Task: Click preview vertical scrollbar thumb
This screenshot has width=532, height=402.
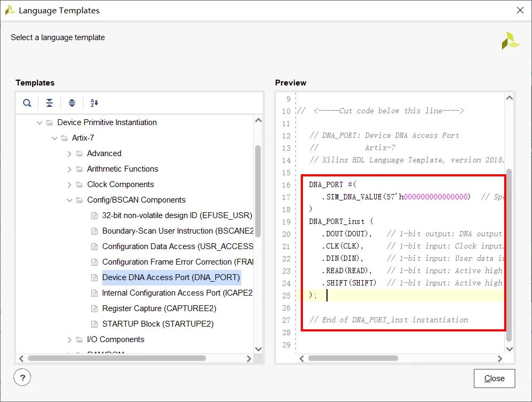Action: pos(509,255)
